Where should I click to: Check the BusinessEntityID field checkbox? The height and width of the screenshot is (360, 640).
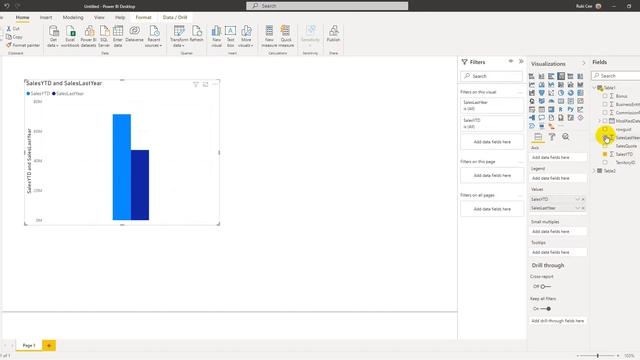(605, 104)
